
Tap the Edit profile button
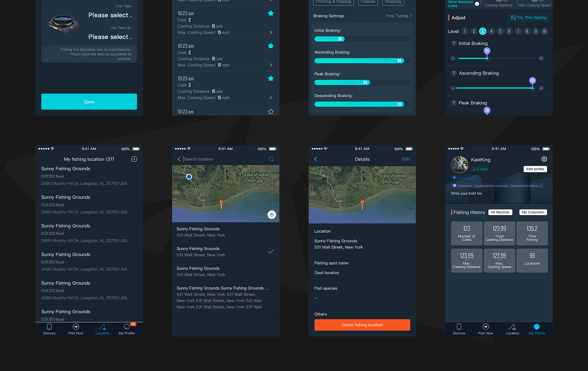click(535, 169)
